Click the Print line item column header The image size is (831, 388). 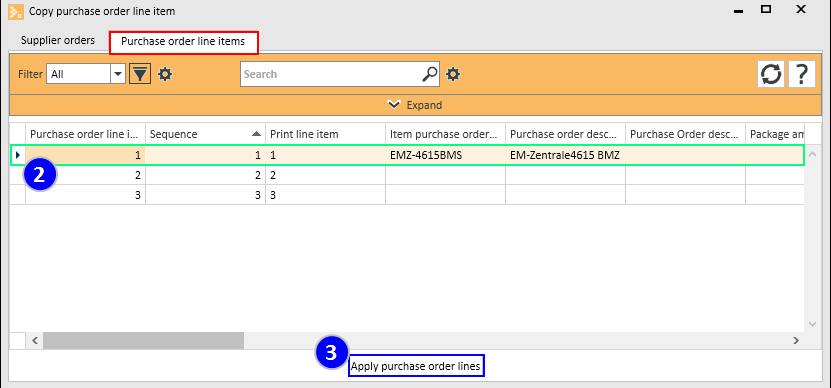pos(325,134)
